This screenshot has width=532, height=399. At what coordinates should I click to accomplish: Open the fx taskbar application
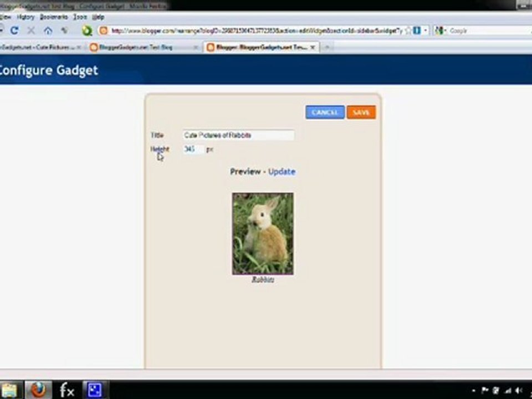[x=67, y=390]
